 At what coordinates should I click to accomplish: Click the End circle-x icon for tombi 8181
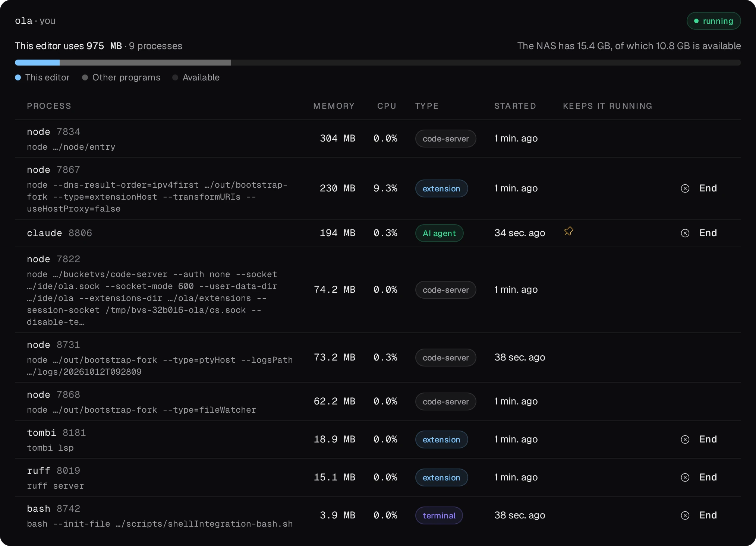pyautogui.click(x=685, y=439)
